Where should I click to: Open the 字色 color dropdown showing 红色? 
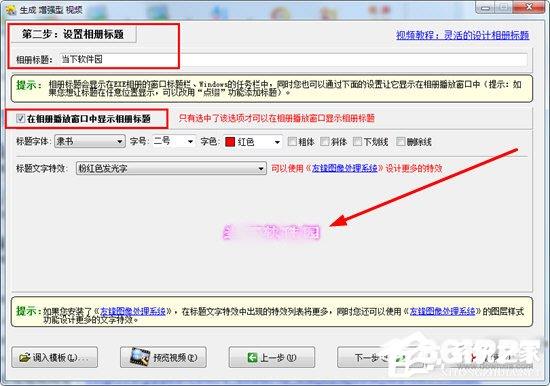click(253, 142)
